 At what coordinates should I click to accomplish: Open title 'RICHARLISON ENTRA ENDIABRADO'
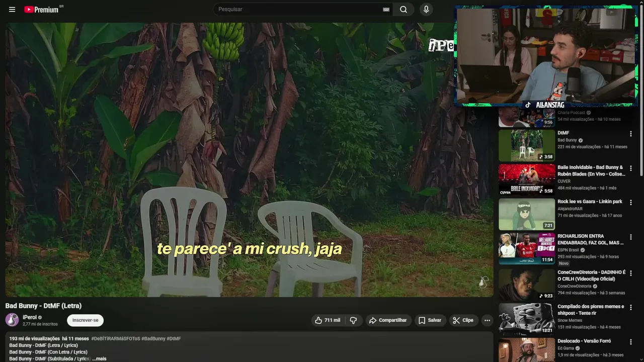[591, 239]
